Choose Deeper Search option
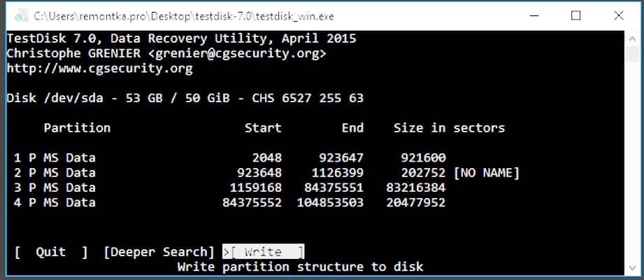The image size is (644, 280). tap(159, 252)
